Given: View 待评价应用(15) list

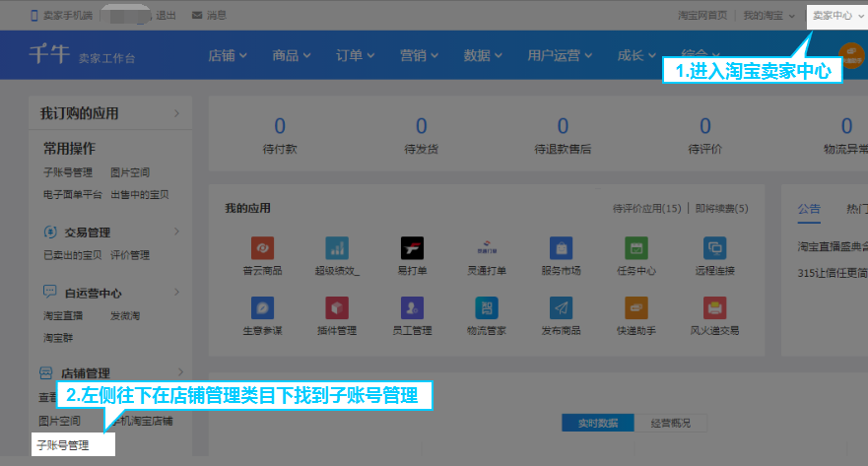Looking at the screenshot, I should pos(646,209).
